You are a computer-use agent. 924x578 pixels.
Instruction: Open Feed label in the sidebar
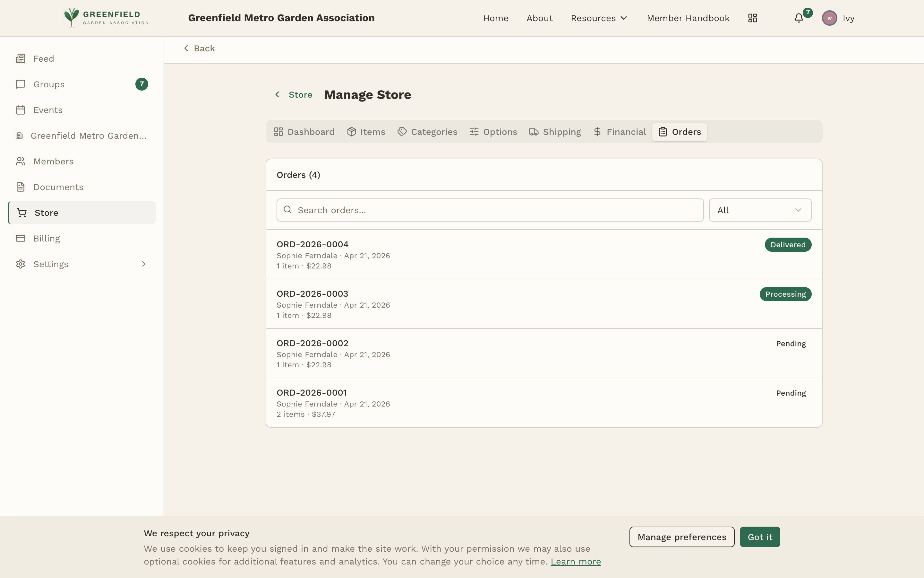click(x=44, y=58)
